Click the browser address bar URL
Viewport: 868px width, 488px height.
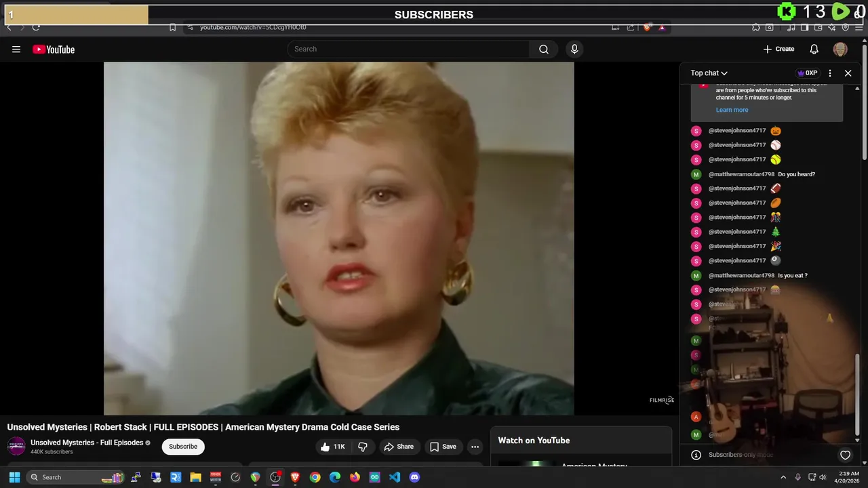tap(253, 27)
